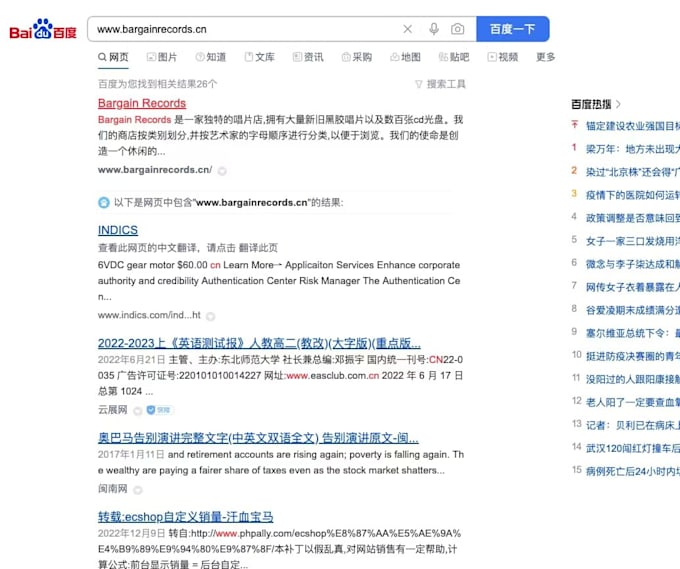Start voice search with the microphone icon
680x569 pixels.
[434, 29]
